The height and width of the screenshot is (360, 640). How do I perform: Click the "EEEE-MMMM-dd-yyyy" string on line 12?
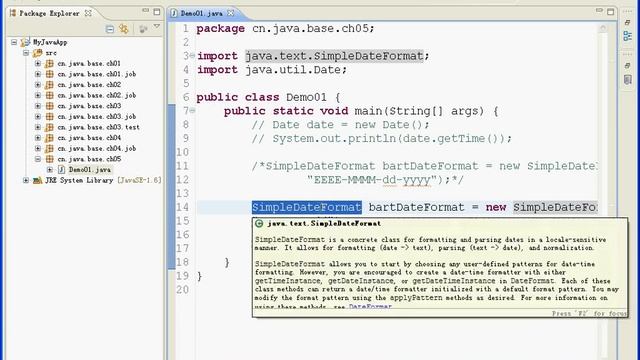tap(372, 180)
